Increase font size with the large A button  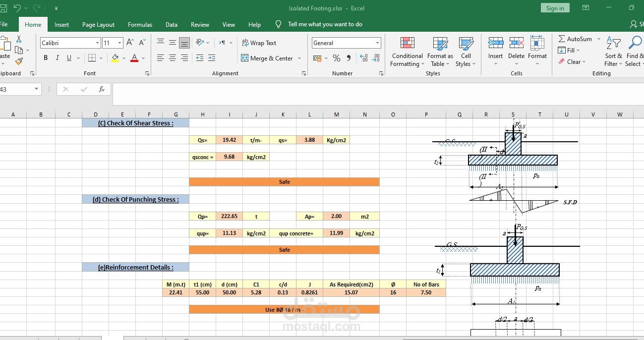pyautogui.click(x=130, y=43)
